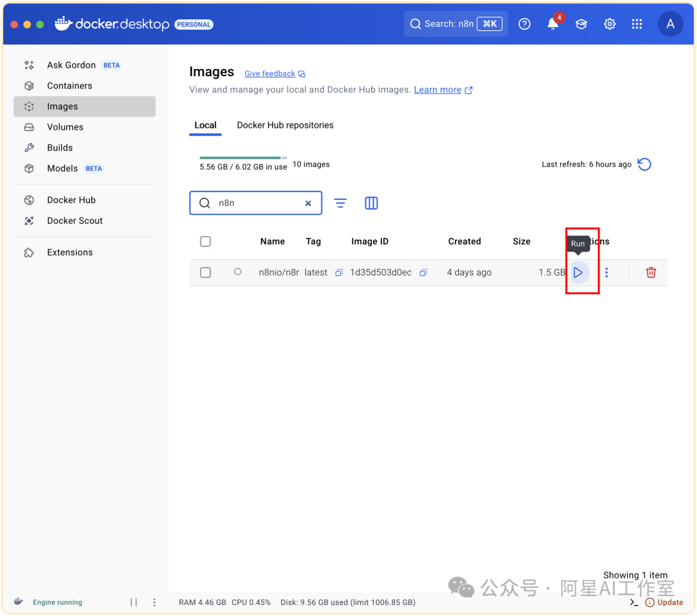The image size is (697, 616).
Task: Open Volumes in sidebar
Action: (x=85, y=127)
